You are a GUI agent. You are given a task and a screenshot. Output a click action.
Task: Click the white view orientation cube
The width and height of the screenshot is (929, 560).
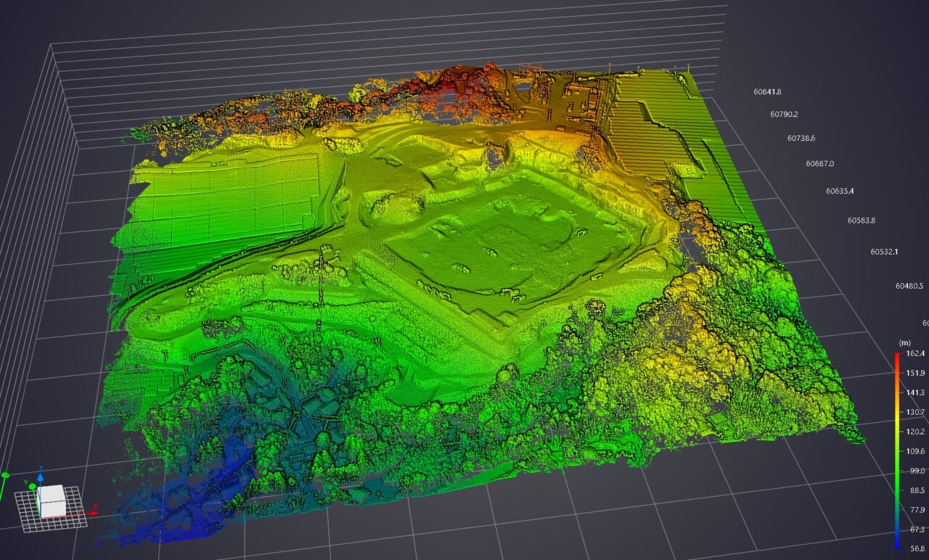tap(52, 501)
